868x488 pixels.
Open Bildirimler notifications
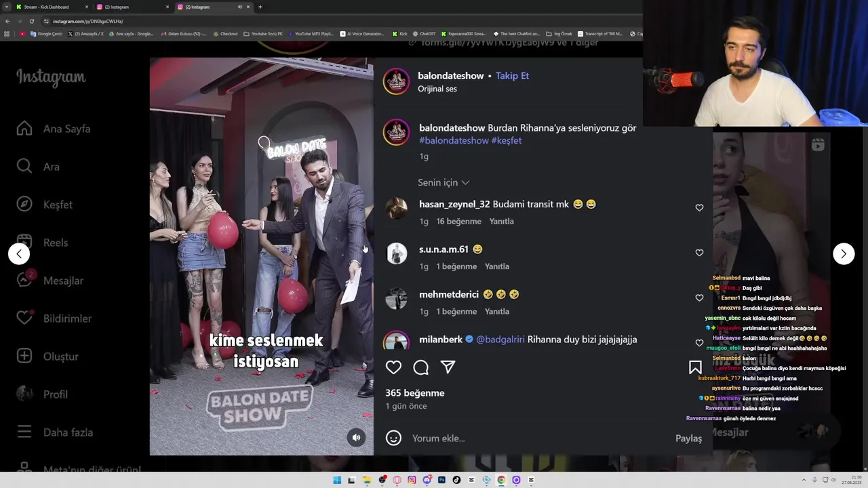(x=54, y=319)
